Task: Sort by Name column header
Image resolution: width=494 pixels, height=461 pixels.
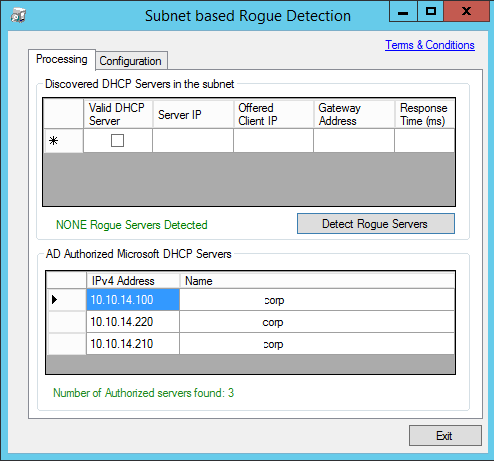Action: click(317, 281)
